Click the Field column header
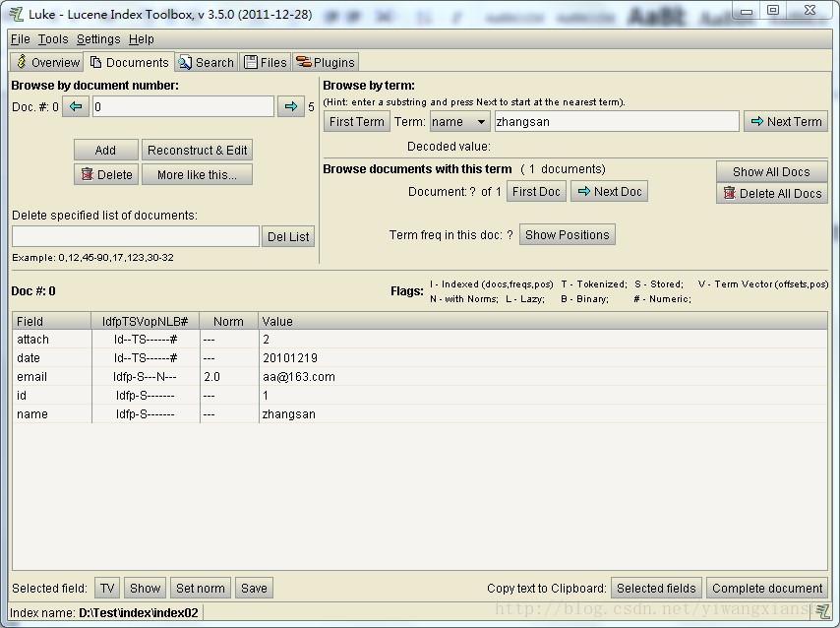 coord(52,321)
